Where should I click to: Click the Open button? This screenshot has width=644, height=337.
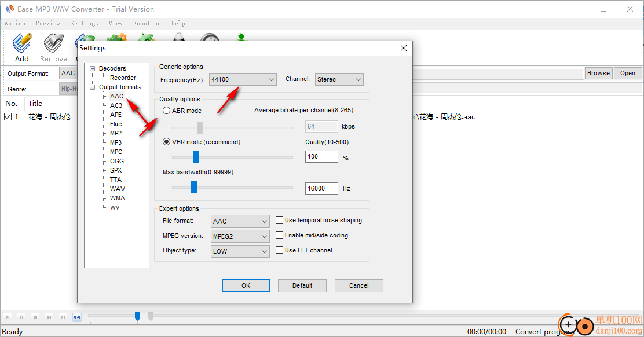[x=628, y=73]
